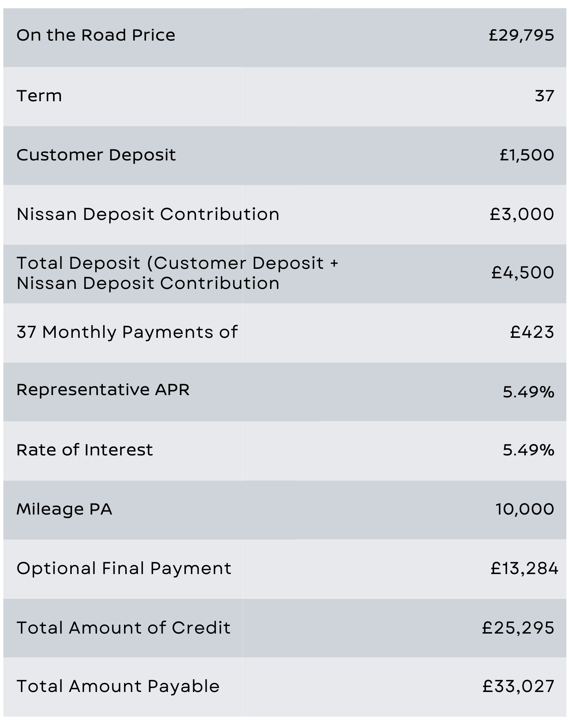Click the "Representative APR" label
The width and height of the screenshot is (569, 728).
(103, 390)
